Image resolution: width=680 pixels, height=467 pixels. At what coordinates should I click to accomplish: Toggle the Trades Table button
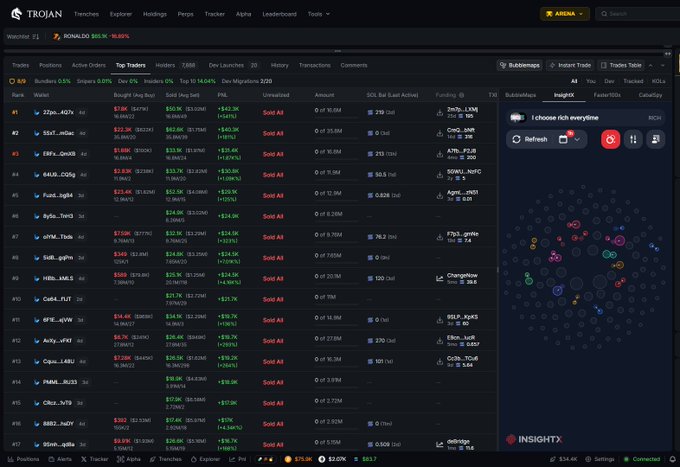click(621, 65)
